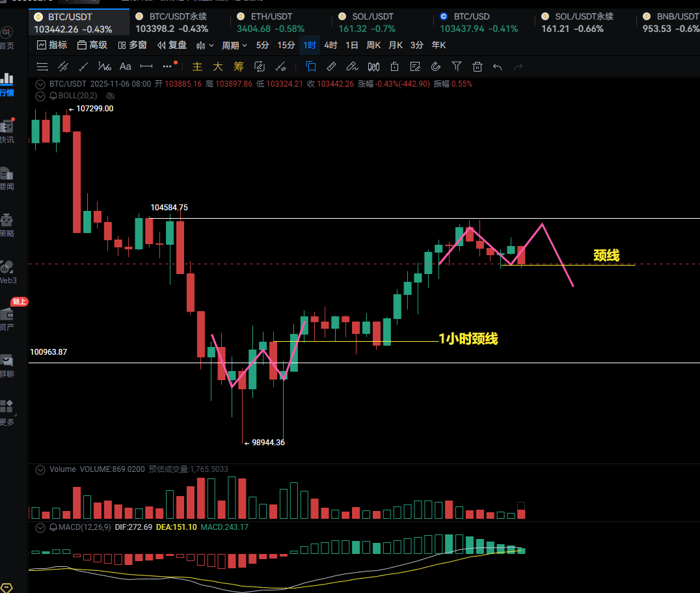Toggle BOLL indicator visibility eye icon
The height and width of the screenshot is (593, 700).
pos(111,96)
